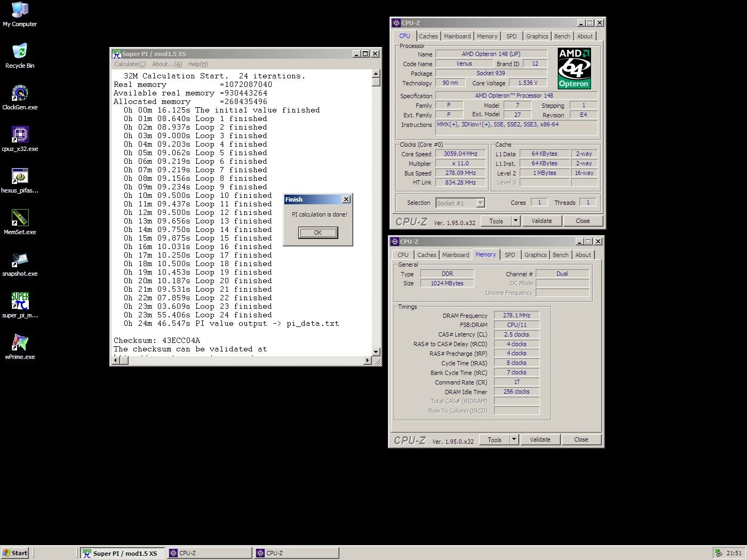Click Close button in lower CPU-Z window
Screen dimensions: 747x560
coord(581,439)
